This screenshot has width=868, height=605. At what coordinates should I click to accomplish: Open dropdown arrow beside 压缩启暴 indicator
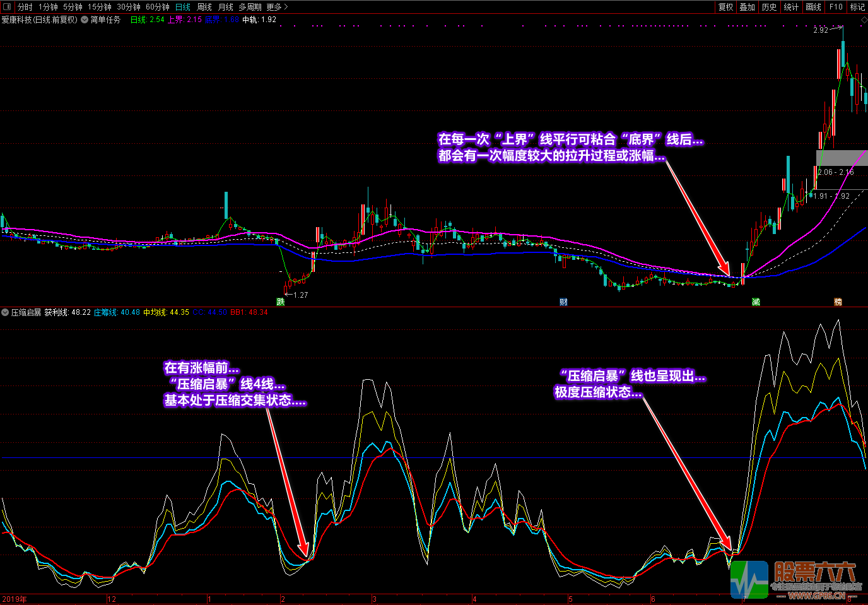pyautogui.click(x=5, y=312)
